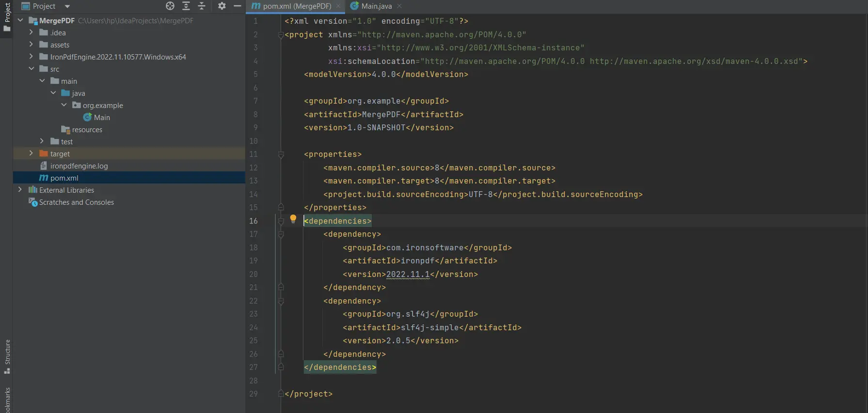Fold the first dependency block at line 17
The height and width of the screenshot is (413, 868).
click(x=281, y=234)
